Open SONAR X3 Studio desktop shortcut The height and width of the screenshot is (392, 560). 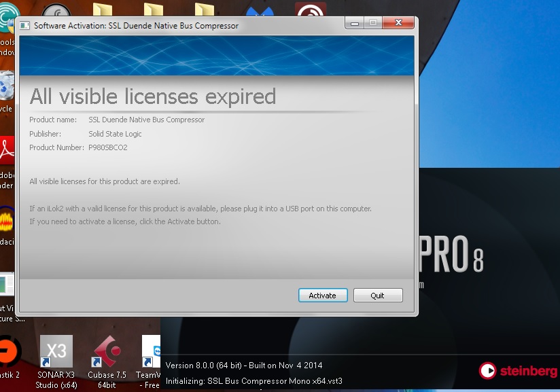click(x=56, y=361)
